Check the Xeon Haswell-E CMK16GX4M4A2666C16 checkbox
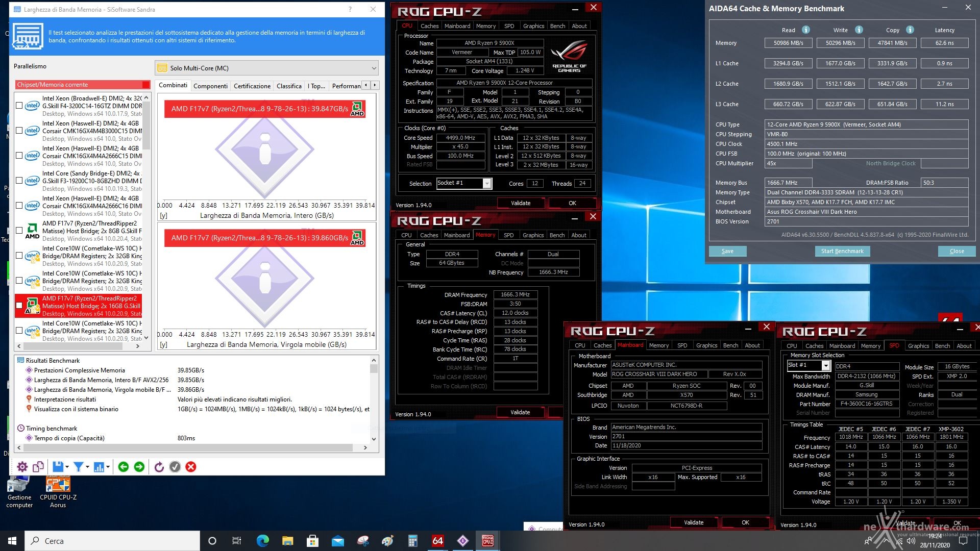Image resolution: width=980 pixels, height=551 pixels. click(19, 206)
